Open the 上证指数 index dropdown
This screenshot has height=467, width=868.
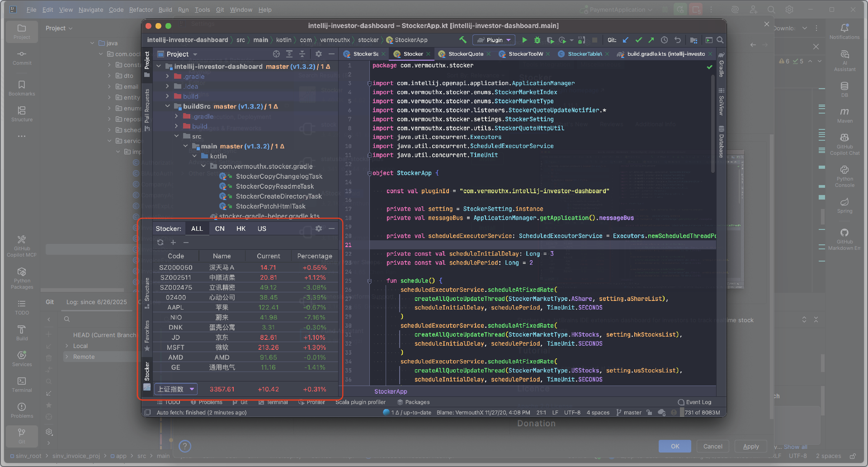176,389
